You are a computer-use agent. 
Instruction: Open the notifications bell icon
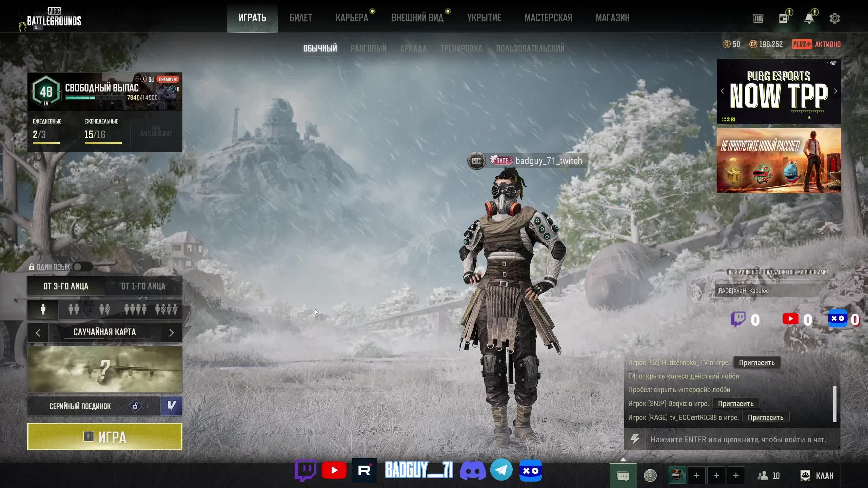[x=809, y=18]
